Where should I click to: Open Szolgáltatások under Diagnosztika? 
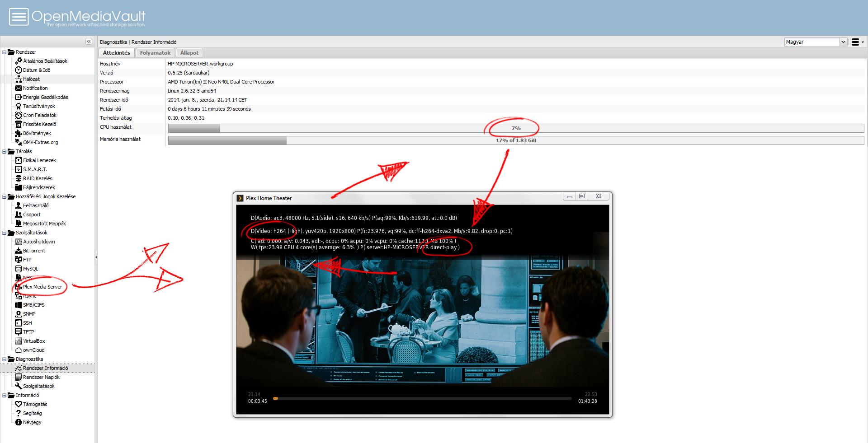click(x=39, y=386)
